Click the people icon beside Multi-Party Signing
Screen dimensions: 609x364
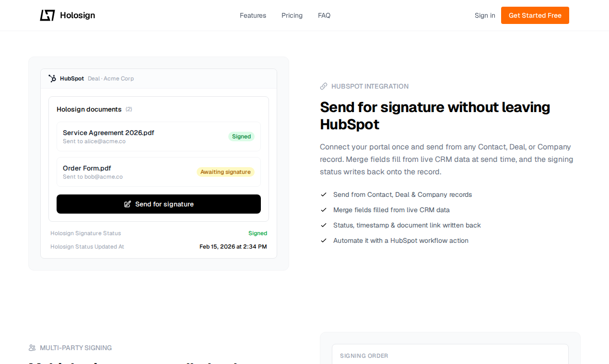32,348
